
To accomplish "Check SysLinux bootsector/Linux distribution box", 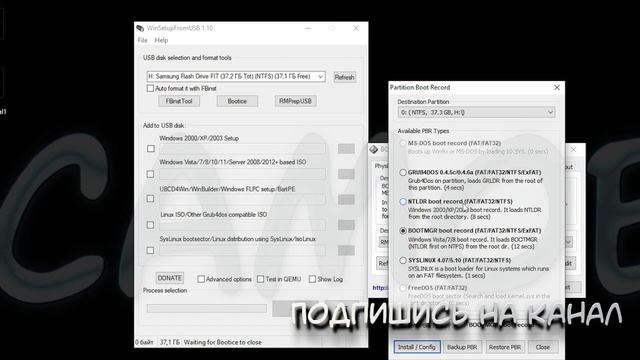I will (x=151, y=250).
